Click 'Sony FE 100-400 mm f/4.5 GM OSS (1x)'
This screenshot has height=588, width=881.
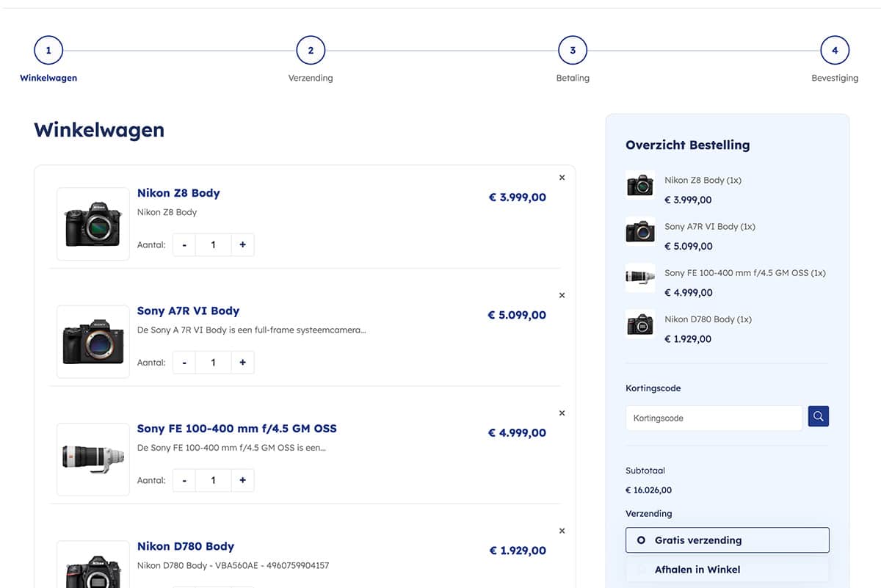click(745, 272)
